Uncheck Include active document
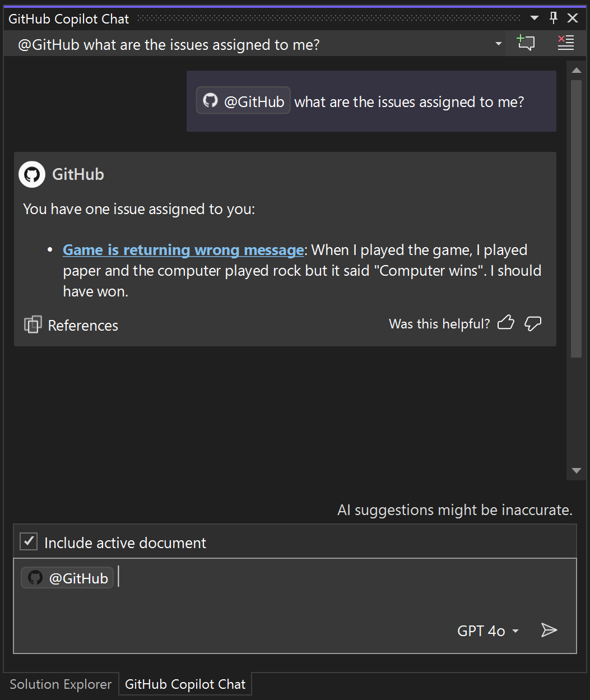 [x=28, y=541]
